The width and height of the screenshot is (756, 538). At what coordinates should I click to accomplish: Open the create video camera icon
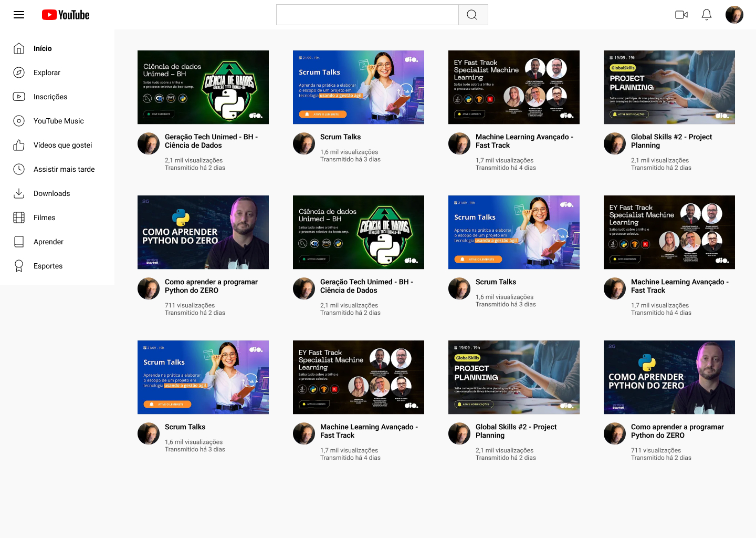pyautogui.click(x=681, y=15)
